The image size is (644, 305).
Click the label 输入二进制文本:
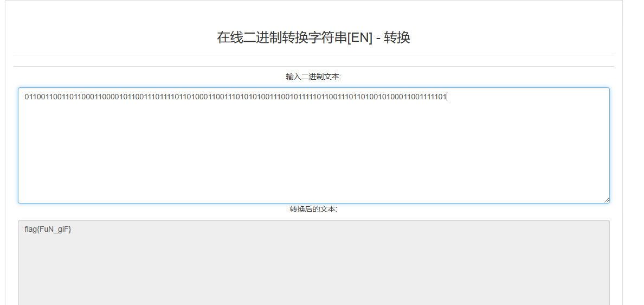point(313,77)
